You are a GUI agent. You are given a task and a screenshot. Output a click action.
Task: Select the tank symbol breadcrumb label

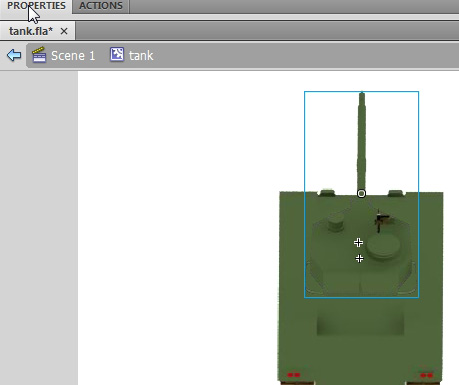pyautogui.click(x=141, y=56)
